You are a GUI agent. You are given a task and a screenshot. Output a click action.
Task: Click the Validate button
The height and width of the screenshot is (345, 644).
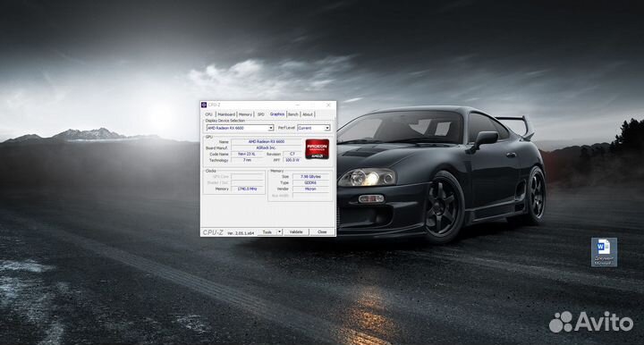tap(296, 232)
